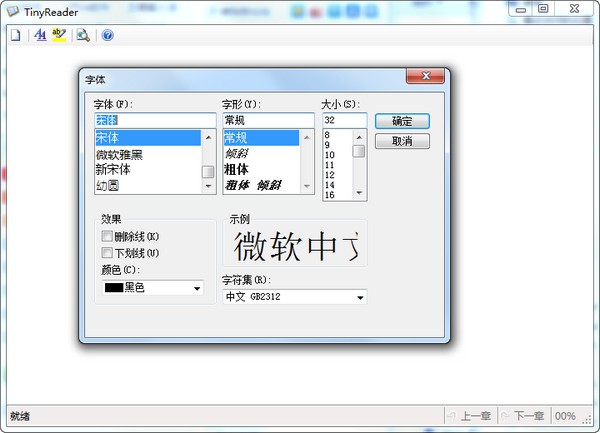Select 粗体 倾斜 in the style list
This screenshot has height=433, width=600.
click(x=261, y=185)
